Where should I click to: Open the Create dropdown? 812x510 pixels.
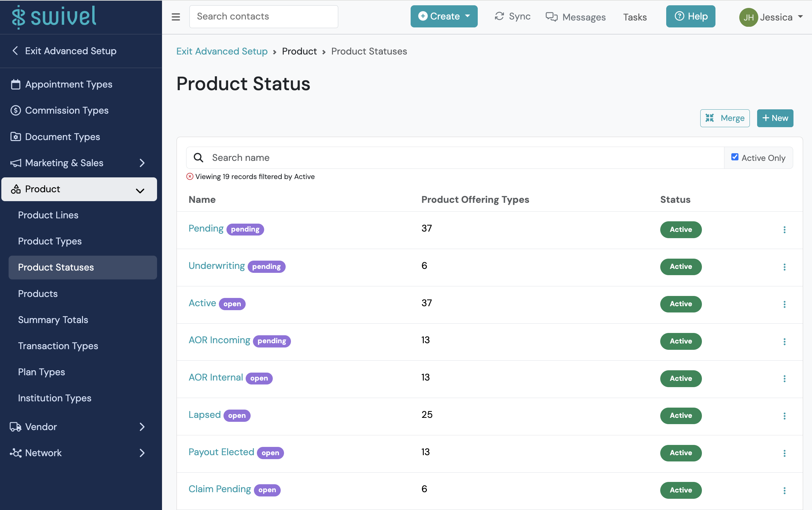(444, 16)
